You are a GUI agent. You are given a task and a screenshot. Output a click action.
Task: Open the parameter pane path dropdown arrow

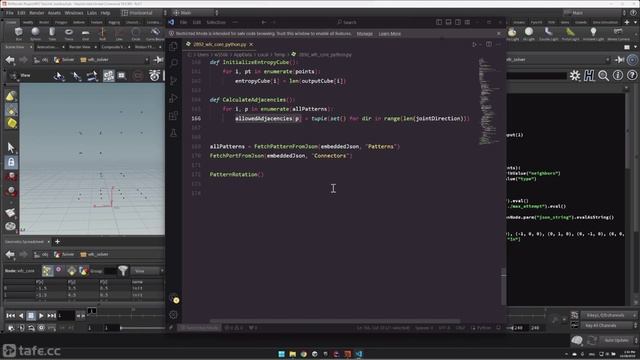[x=608, y=60]
